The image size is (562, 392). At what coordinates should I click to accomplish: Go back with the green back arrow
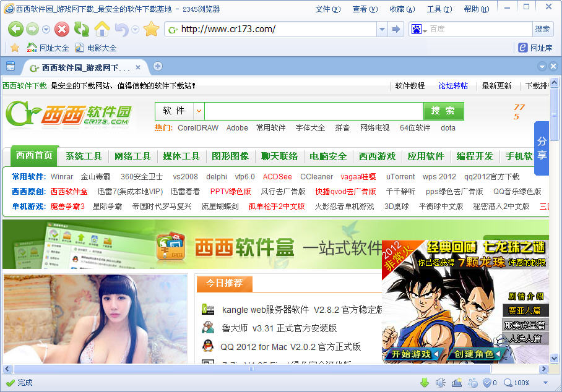tap(15, 29)
